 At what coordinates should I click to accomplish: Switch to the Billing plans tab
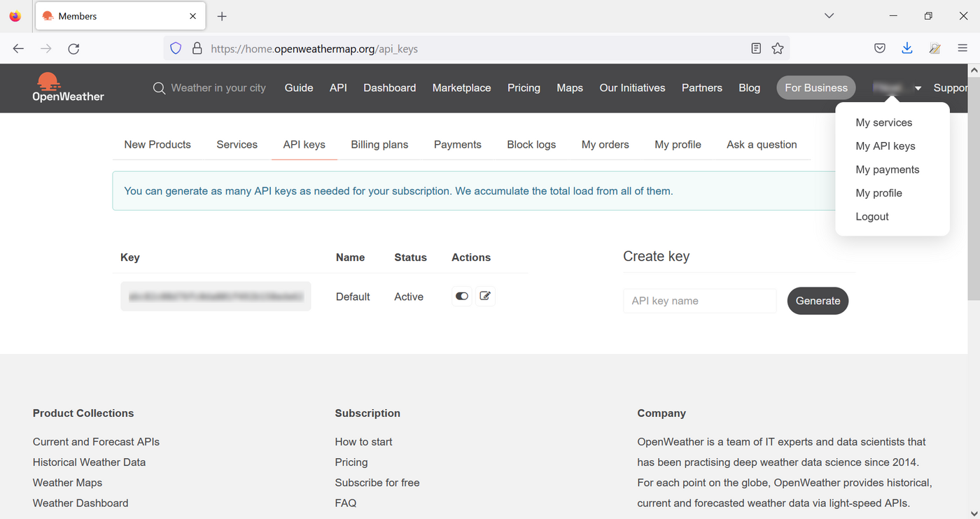(379, 144)
